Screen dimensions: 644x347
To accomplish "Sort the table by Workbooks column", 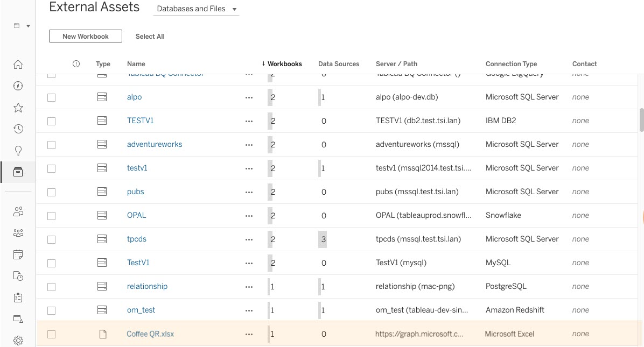I will point(284,63).
